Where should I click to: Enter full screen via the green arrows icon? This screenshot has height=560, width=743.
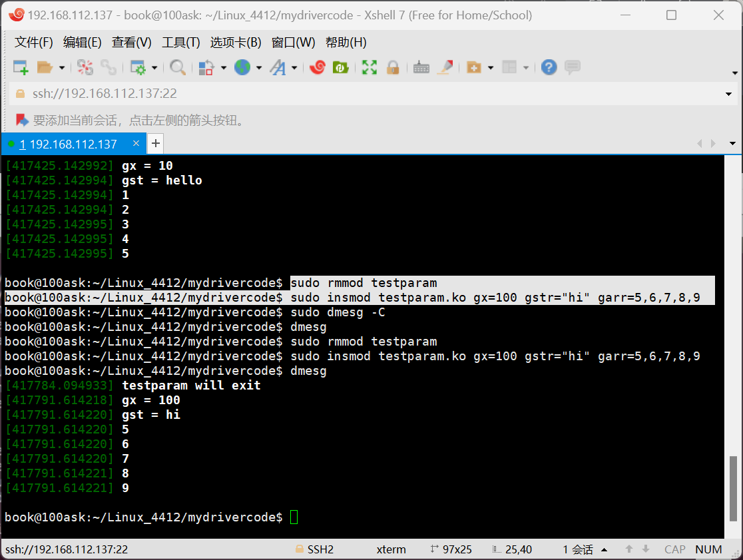pos(370,67)
